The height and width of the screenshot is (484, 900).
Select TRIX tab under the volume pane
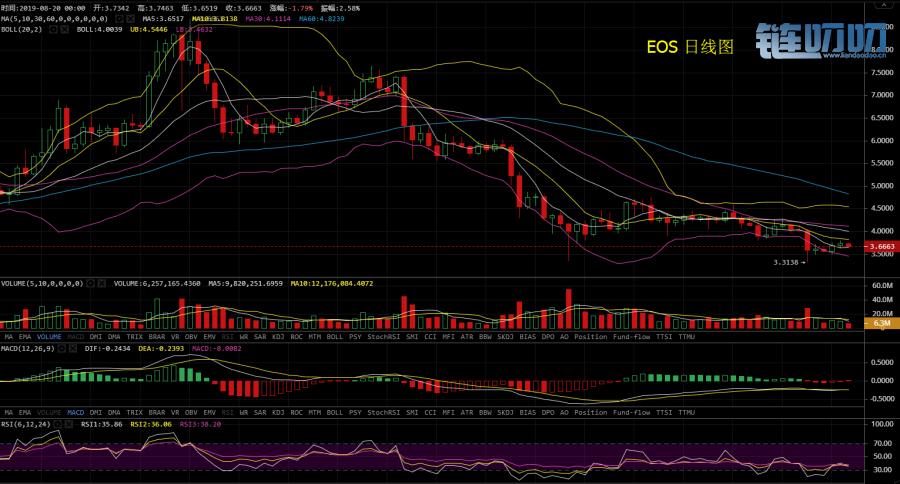click(x=134, y=337)
